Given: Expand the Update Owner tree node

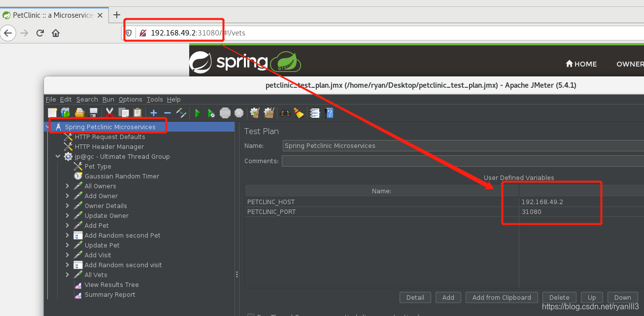Looking at the screenshot, I should coord(68,215).
